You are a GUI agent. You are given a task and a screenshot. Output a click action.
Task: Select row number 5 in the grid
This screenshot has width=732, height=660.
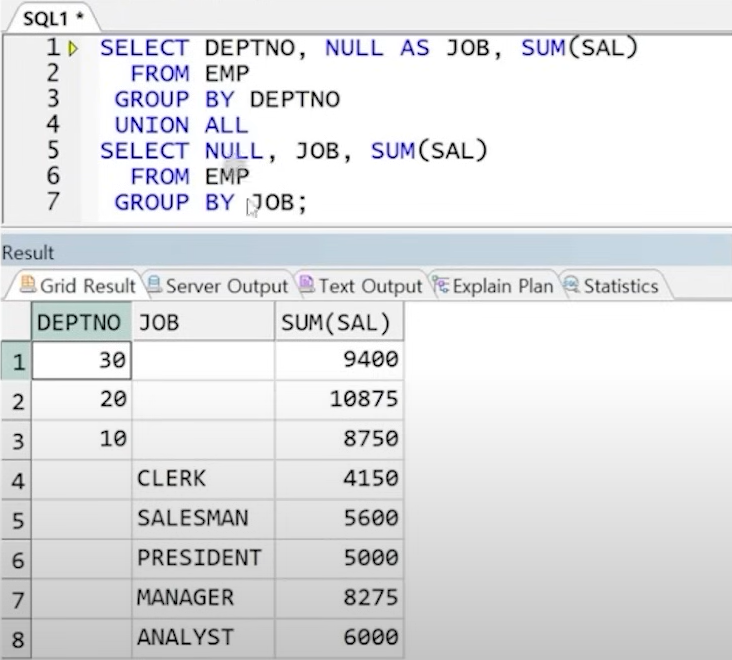click(x=16, y=520)
